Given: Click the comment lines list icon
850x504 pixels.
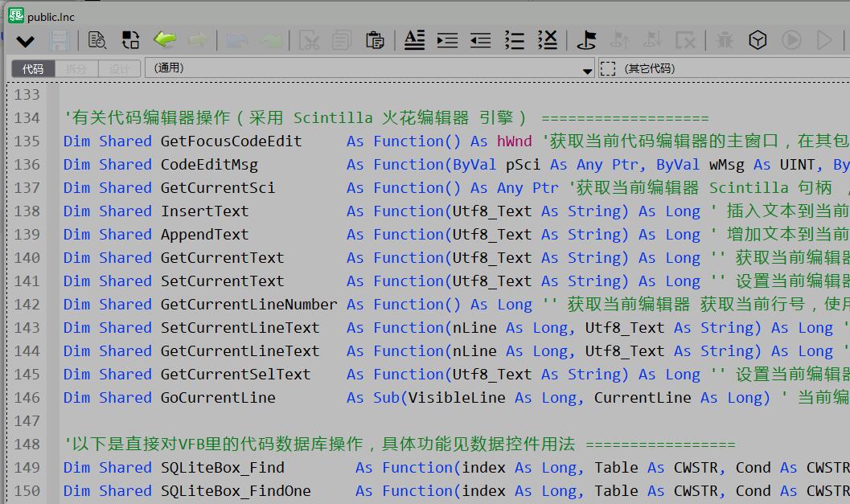Looking at the screenshot, I should pyautogui.click(x=514, y=40).
